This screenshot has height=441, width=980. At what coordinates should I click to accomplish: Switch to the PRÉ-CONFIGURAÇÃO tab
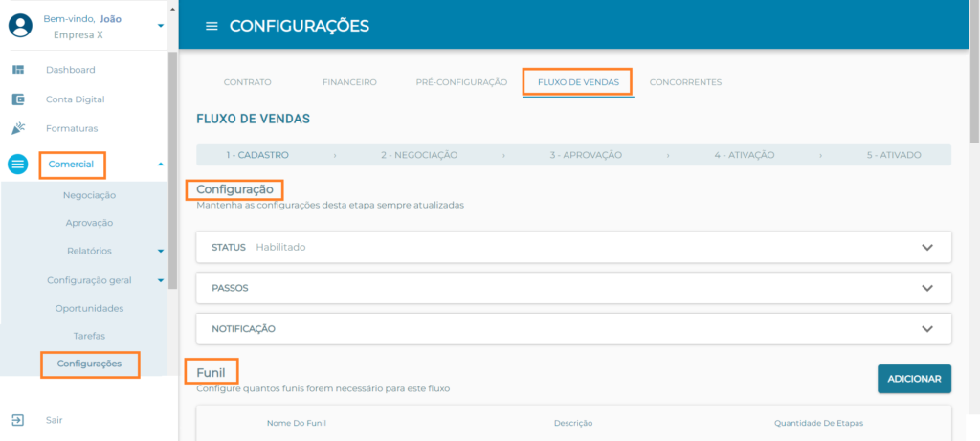[x=461, y=82]
